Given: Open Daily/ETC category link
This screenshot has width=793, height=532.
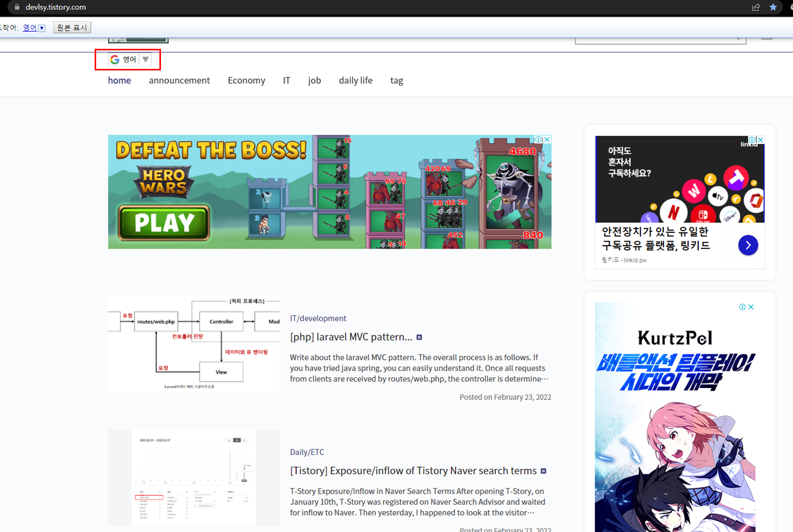Looking at the screenshot, I should click(307, 452).
